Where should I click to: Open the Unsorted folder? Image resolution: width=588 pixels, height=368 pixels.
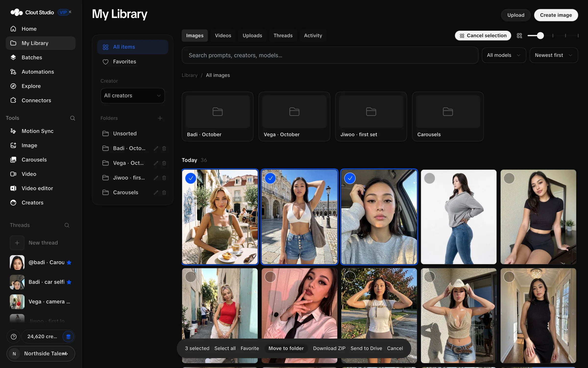(x=133, y=133)
